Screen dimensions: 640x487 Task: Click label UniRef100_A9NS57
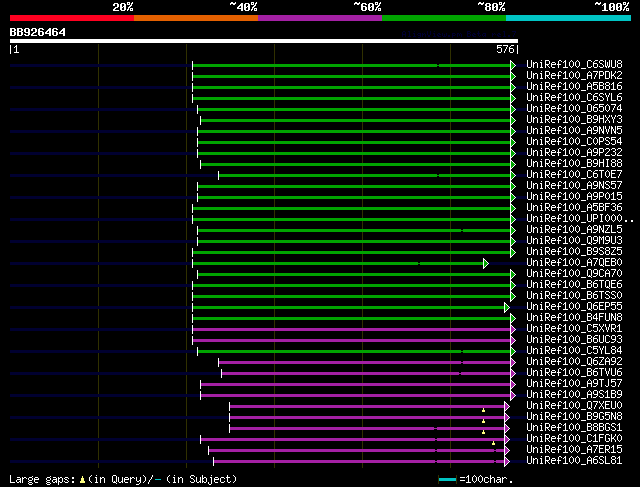574,185
